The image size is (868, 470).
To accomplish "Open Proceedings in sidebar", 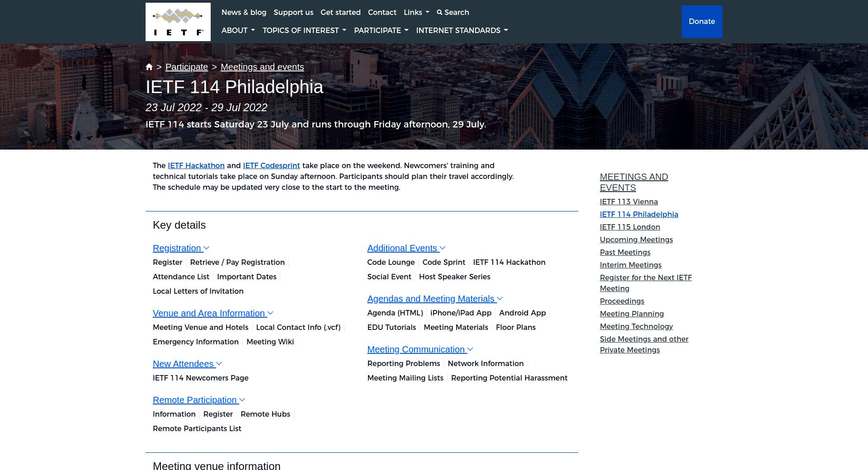I will click(x=622, y=301).
